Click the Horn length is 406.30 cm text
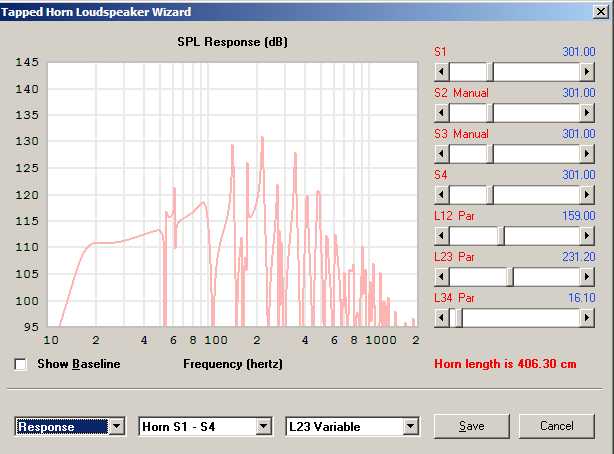The height and width of the screenshot is (454, 614). tap(505, 364)
